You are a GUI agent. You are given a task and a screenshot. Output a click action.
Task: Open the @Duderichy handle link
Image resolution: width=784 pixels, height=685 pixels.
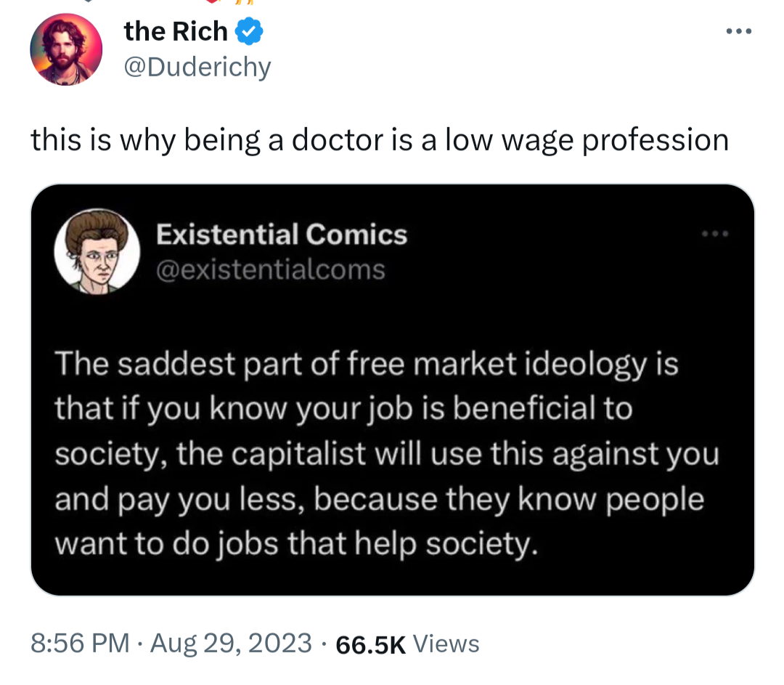coord(197,67)
